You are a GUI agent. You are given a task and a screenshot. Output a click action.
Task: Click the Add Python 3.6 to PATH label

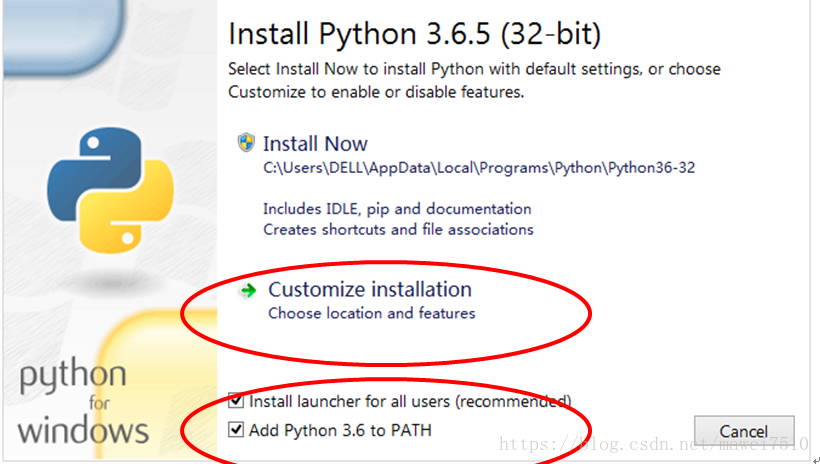pos(340,430)
